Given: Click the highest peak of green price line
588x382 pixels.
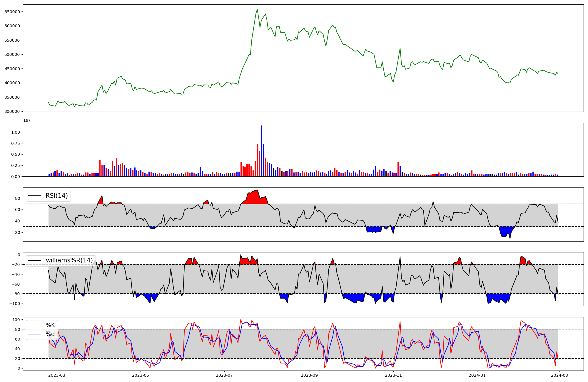Looking at the screenshot, I should coord(257,9).
